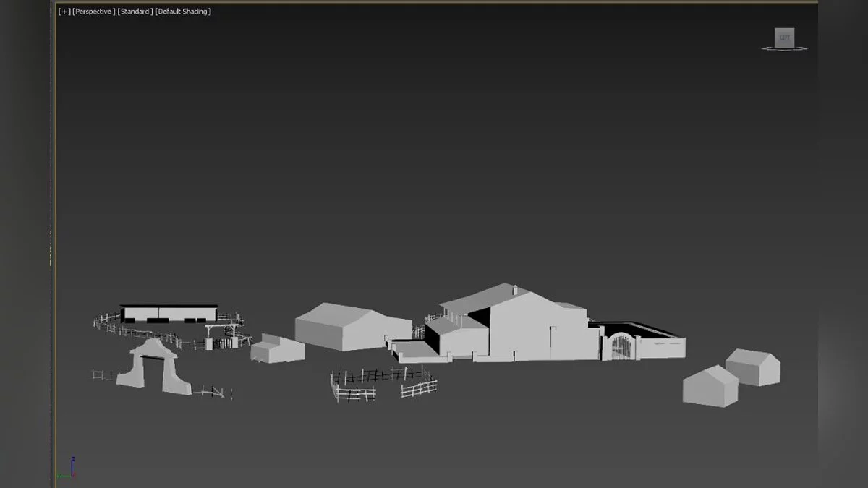
Task: Open the Standard viewport settings menu
Action: coord(135,12)
